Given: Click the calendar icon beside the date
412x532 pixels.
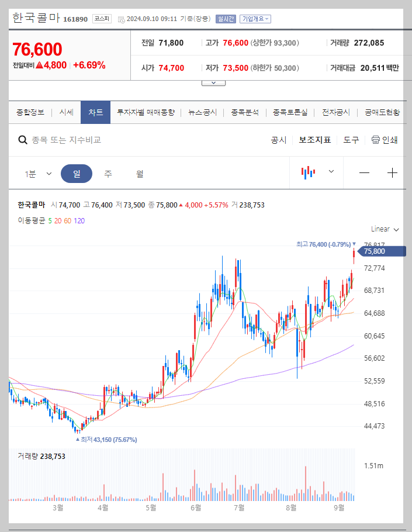Looking at the screenshot, I should tap(121, 18).
